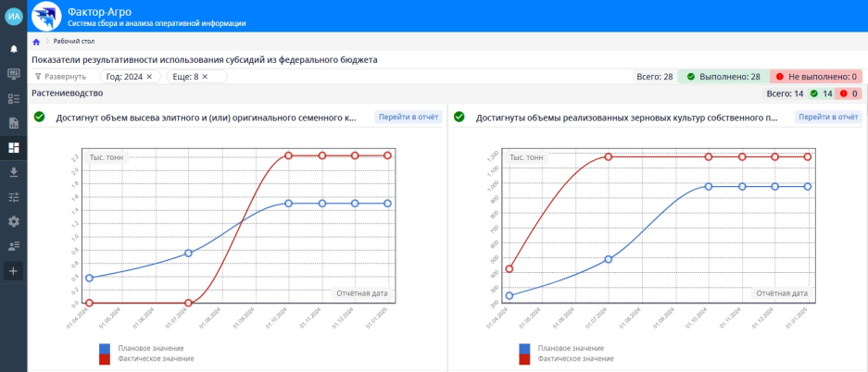Go to home via breadcrumb house icon
Image resolution: width=868 pixels, height=372 pixels.
[36, 42]
